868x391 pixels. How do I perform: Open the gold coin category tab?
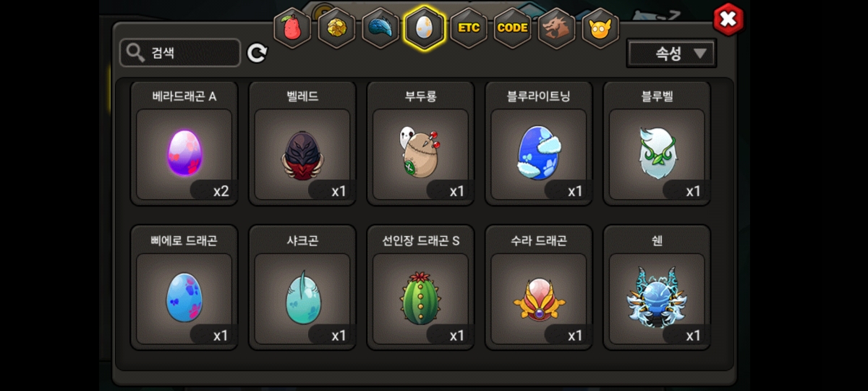click(x=336, y=29)
